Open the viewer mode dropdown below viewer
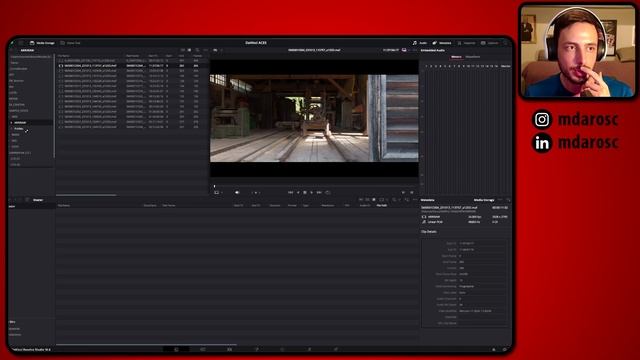The width and height of the screenshot is (640, 360). (x=218, y=192)
